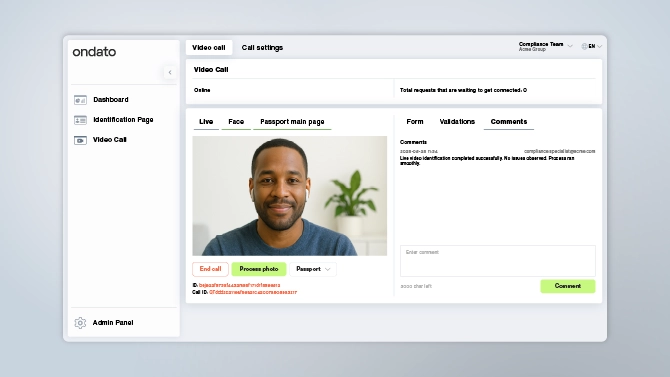Image resolution: width=670 pixels, height=377 pixels.
Task: Open the Form tab
Action: point(415,122)
